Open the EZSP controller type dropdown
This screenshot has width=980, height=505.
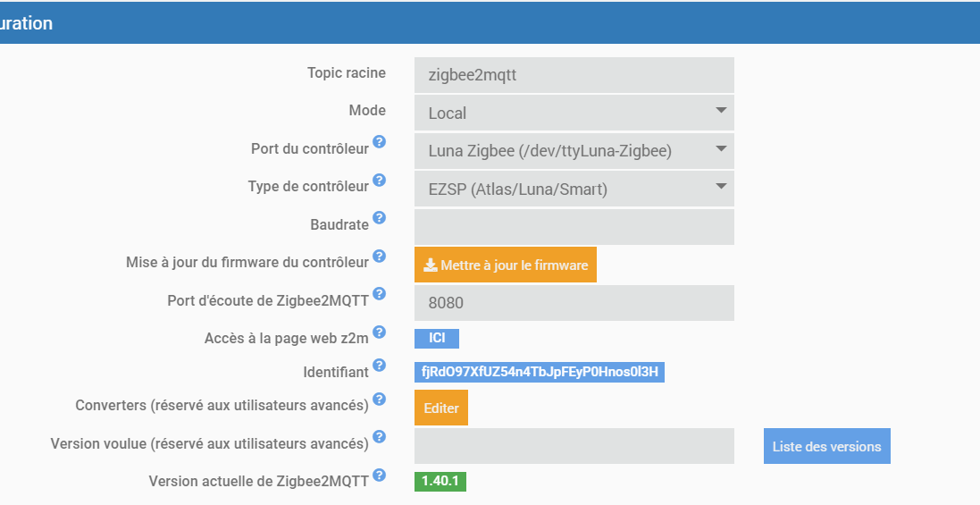(x=574, y=189)
